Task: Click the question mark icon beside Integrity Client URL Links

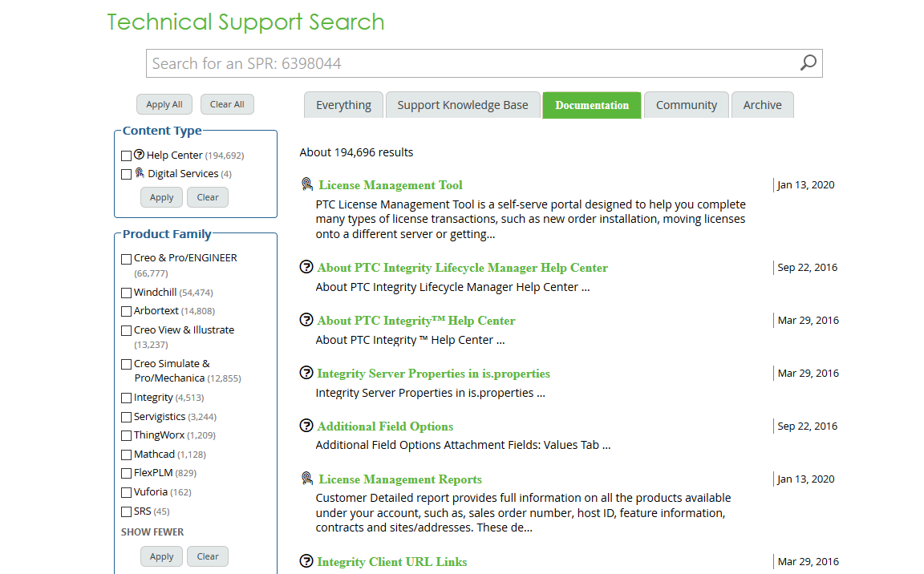Action: (306, 561)
